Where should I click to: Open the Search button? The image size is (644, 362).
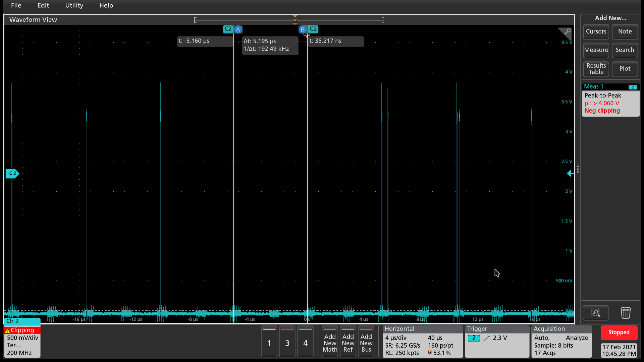coord(625,50)
